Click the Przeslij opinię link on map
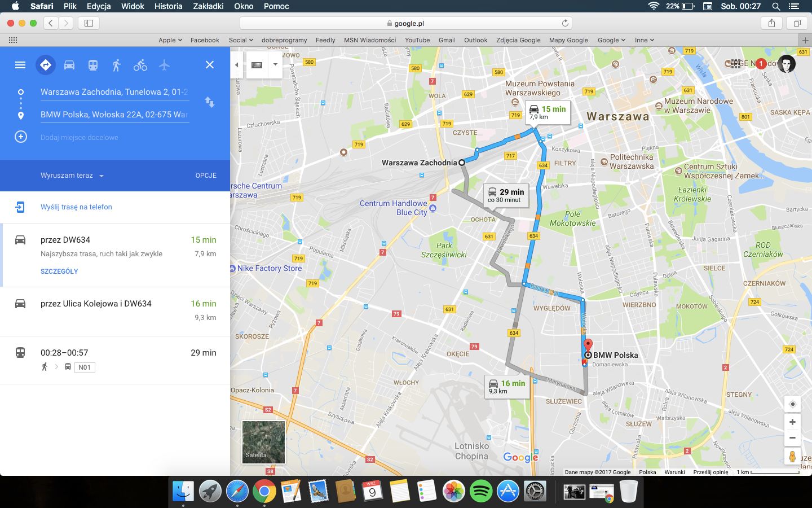 tap(710, 472)
